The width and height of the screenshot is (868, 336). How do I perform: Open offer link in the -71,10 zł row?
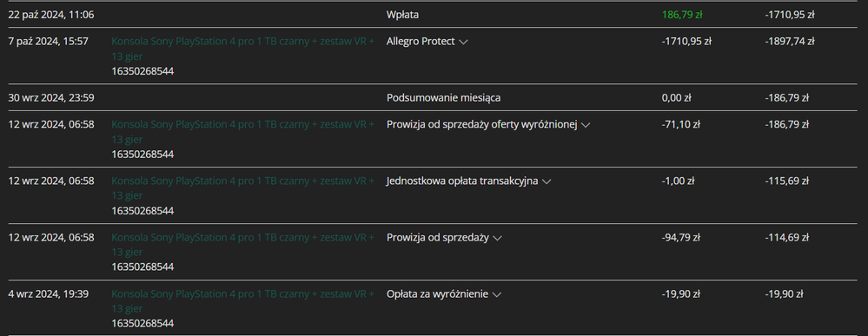click(243, 132)
